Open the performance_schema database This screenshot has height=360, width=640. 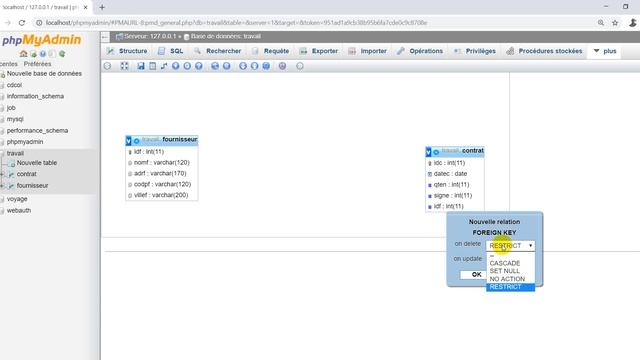point(37,131)
